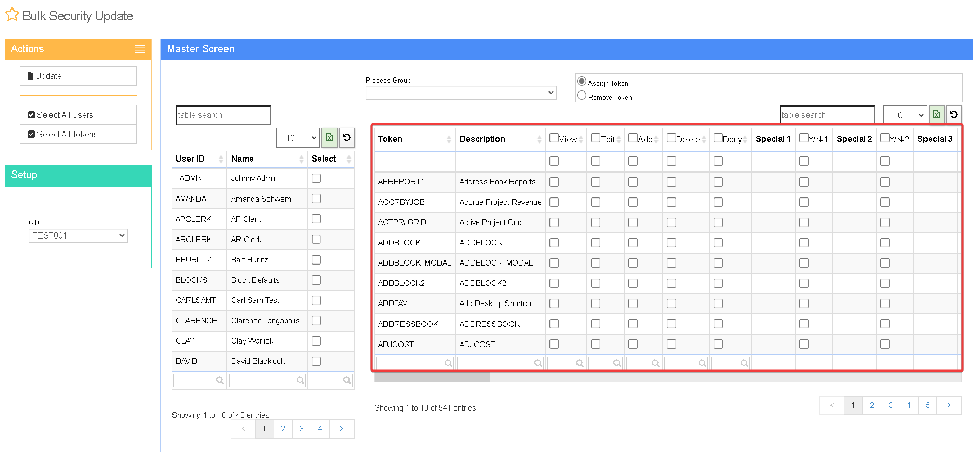The image size is (980, 462).
Task: Click the users table search field
Action: click(x=223, y=115)
